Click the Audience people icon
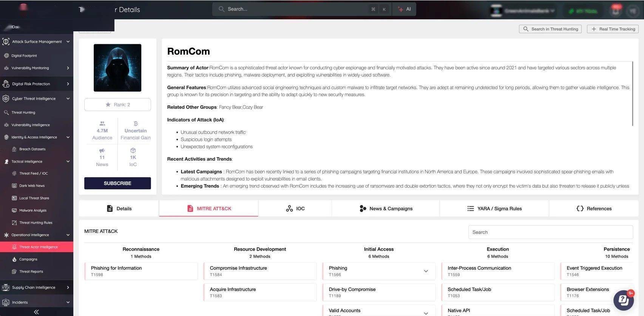This screenshot has width=644, height=316. pos(102,123)
